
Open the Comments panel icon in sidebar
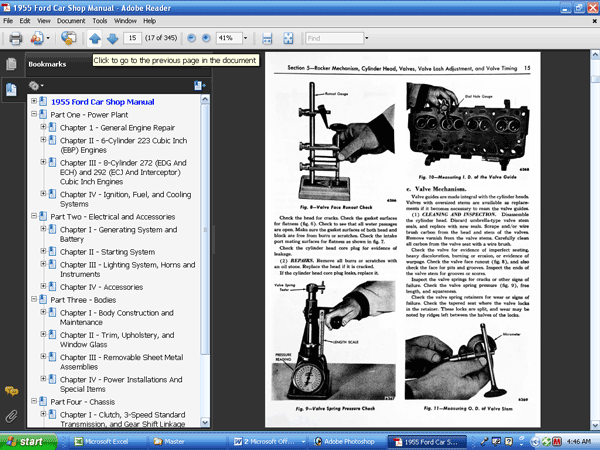(11, 391)
